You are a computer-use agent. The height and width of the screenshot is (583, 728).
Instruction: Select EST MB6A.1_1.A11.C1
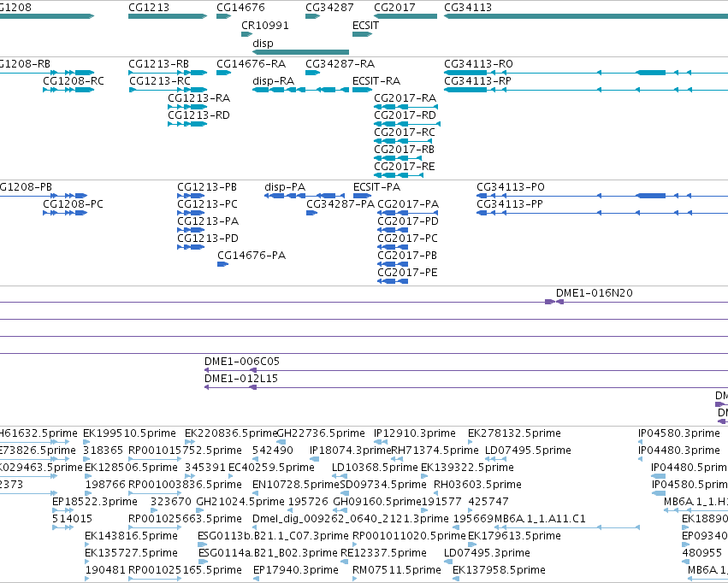pyautogui.click(x=540, y=519)
